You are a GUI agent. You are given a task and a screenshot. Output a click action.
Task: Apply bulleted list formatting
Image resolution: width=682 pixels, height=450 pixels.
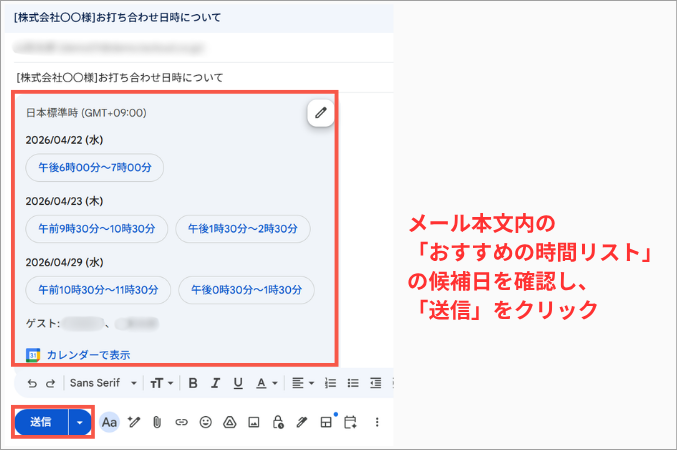353,383
